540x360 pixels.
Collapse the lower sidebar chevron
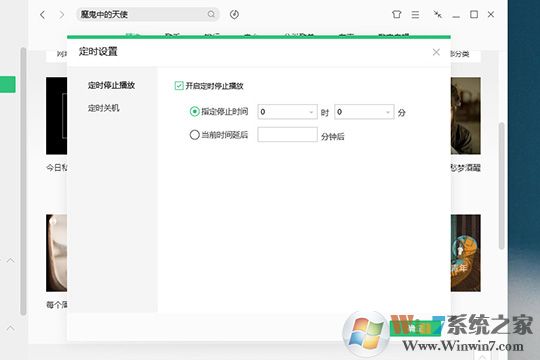(11, 328)
